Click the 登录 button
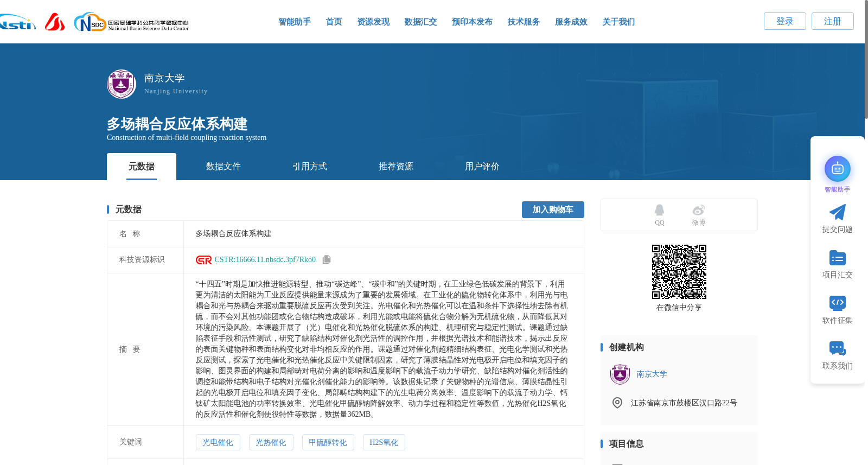Image resolution: width=868 pixels, height=465 pixels. click(785, 21)
